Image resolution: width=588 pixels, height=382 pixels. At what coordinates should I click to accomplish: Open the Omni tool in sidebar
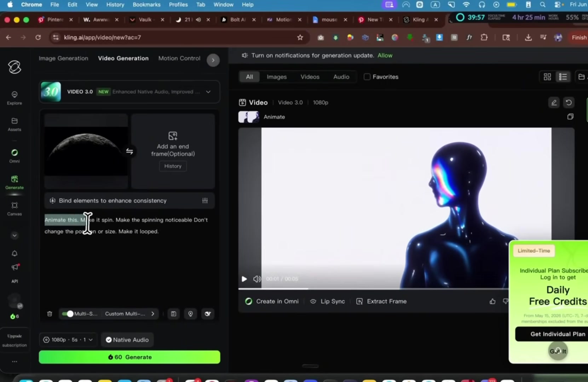point(14,156)
